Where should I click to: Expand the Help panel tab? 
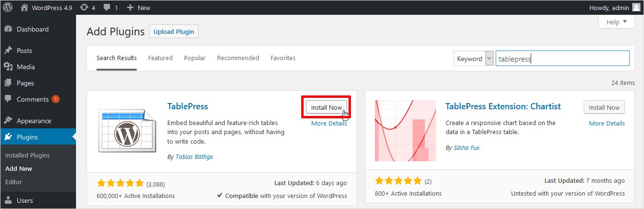[616, 22]
